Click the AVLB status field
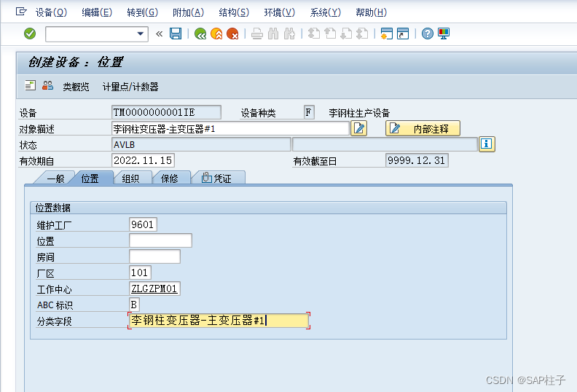Image resolution: width=577 pixels, height=392 pixels. [201, 144]
